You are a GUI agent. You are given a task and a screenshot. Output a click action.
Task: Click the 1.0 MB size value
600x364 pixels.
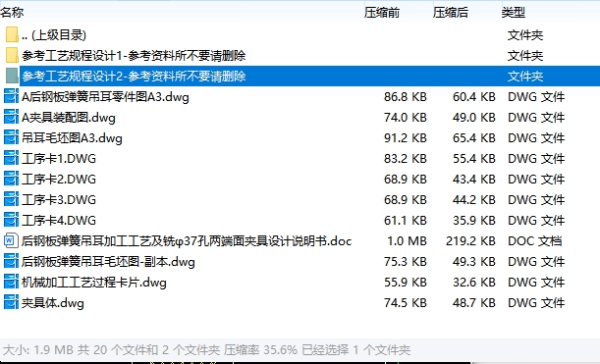click(407, 241)
